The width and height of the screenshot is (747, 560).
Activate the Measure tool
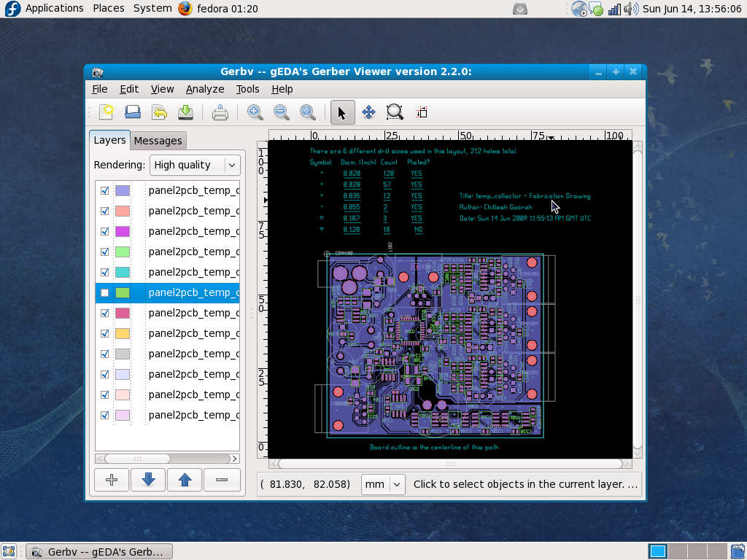(422, 112)
